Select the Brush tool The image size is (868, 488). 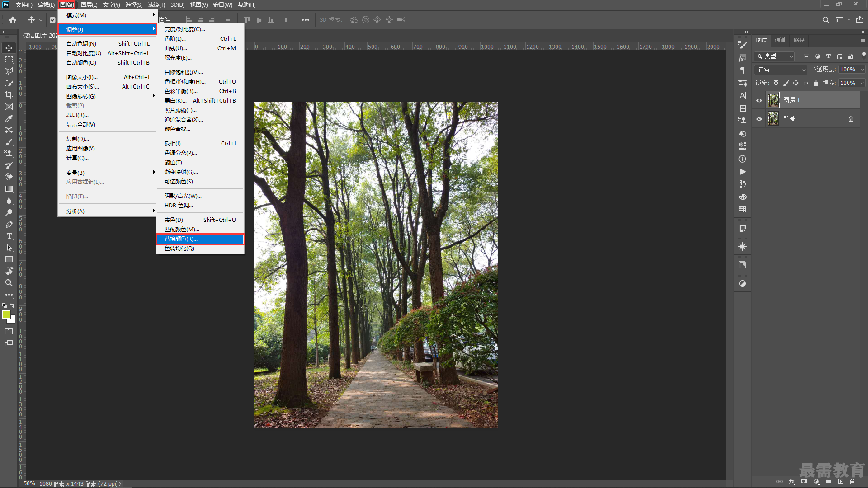(x=9, y=142)
